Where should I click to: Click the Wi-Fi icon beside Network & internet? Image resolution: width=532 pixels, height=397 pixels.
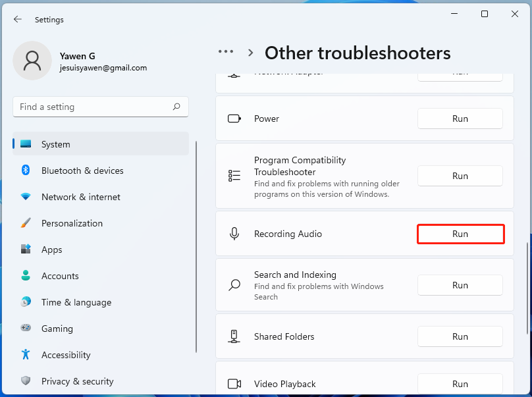click(26, 196)
